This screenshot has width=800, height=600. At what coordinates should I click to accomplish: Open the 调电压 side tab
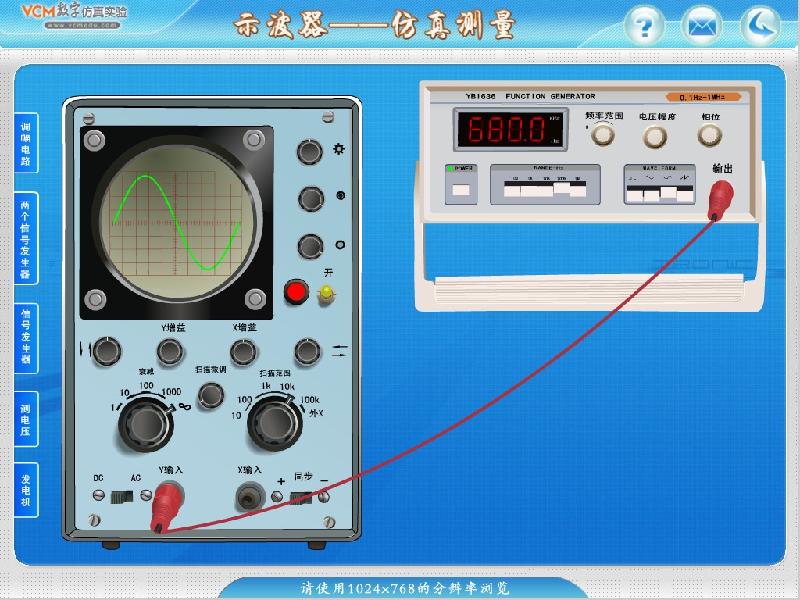pyautogui.click(x=26, y=418)
